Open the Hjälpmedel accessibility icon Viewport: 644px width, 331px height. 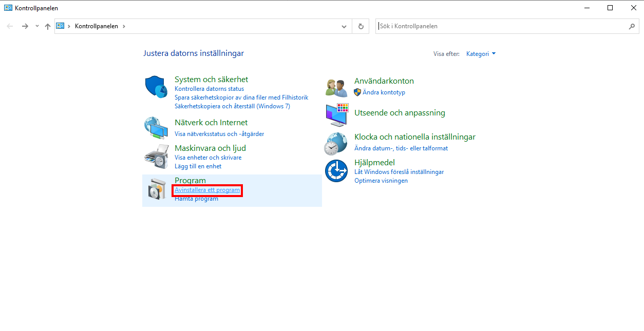coord(336,171)
